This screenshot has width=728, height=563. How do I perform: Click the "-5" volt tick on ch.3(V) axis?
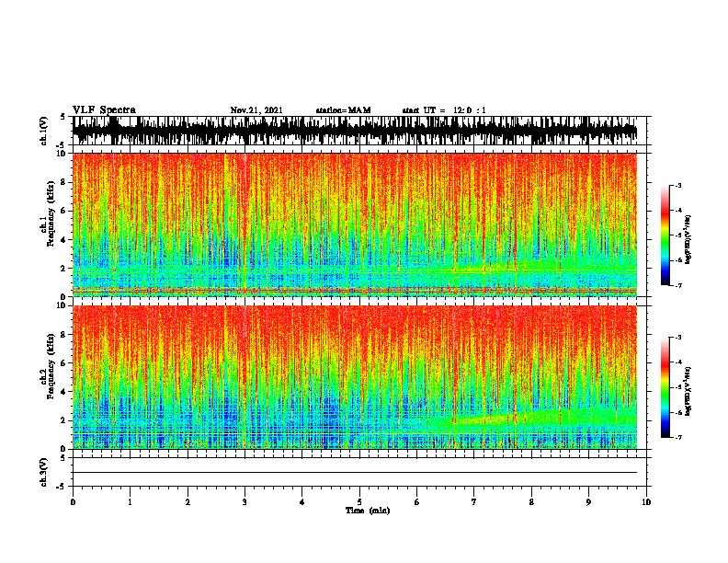click(62, 487)
